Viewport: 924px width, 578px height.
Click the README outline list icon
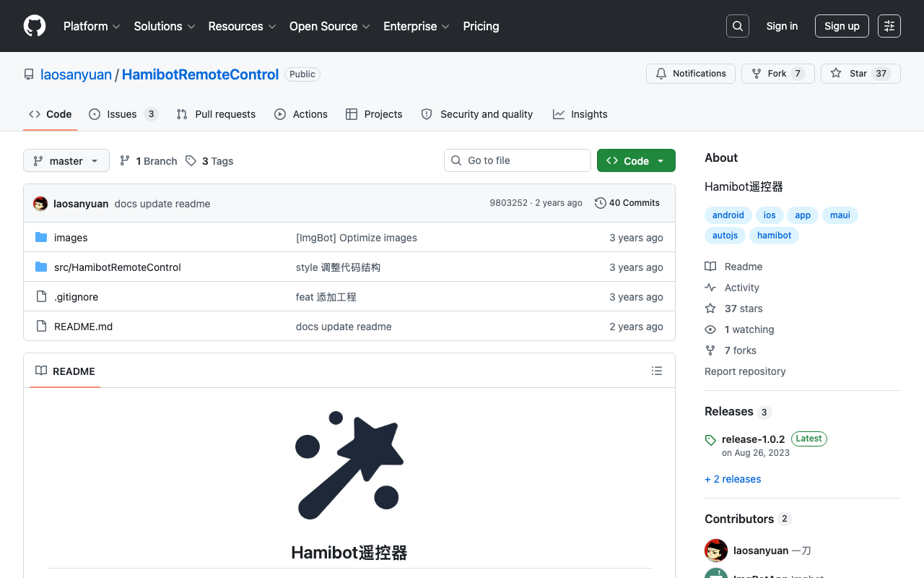tap(657, 371)
